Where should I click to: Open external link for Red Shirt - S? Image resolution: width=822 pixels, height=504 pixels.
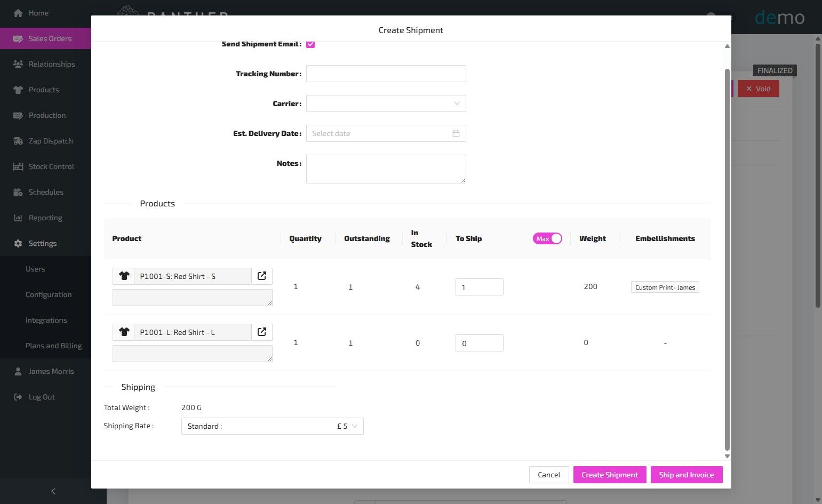262,276
